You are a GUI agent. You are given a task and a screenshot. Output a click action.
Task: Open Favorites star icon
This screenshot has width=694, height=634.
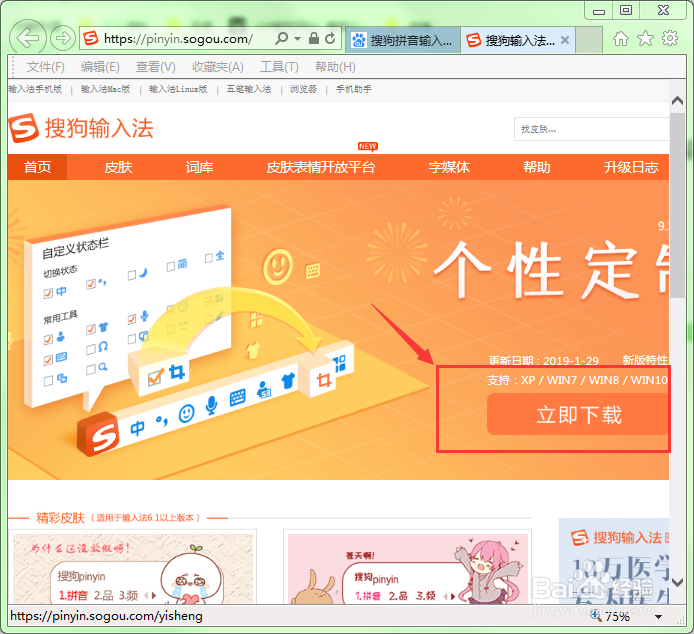pos(645,39)
